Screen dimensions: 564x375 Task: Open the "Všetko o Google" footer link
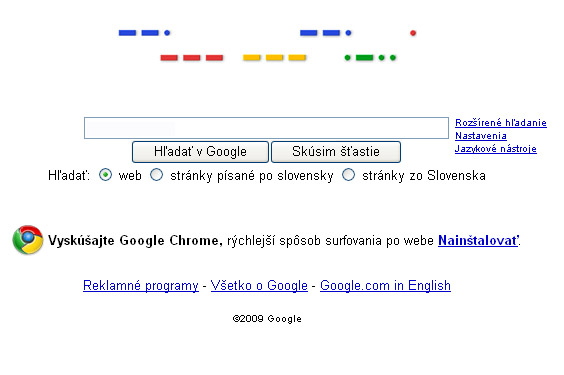tap(259, 285)
